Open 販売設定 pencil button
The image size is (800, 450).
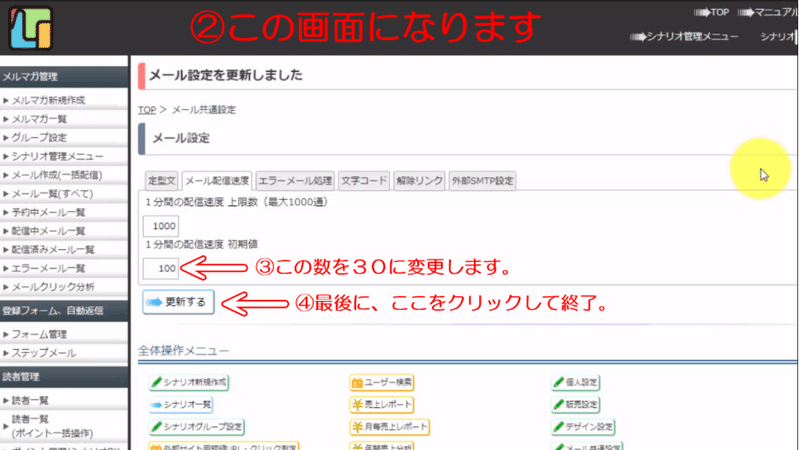pos(576,405)
